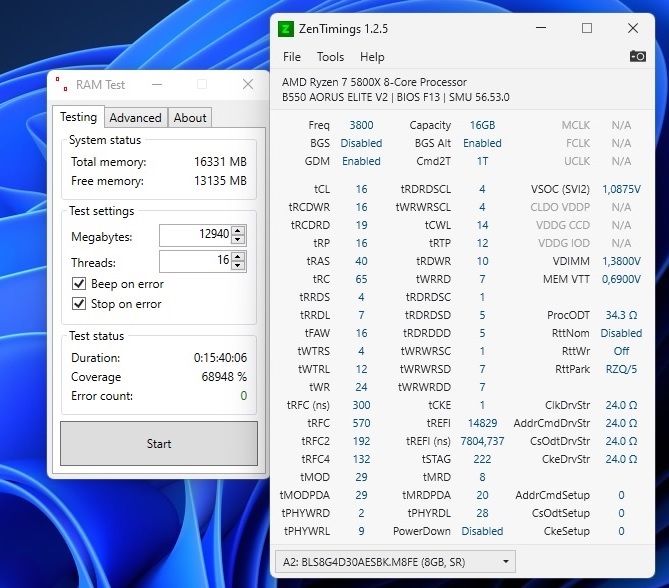
Task: Decrease Megabytes with the down arrow
Action: click(x=238, y=240)
